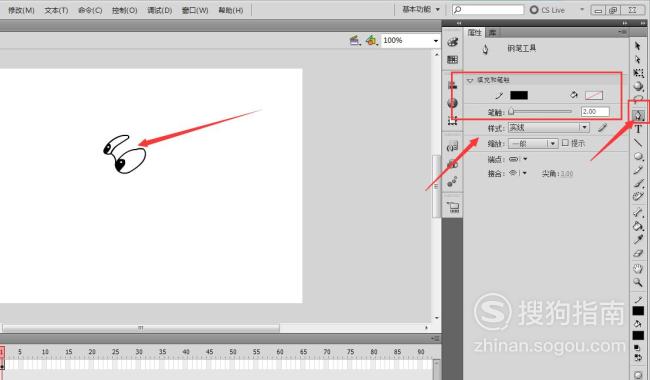The image size is (650, 380).
Task: Select the Pen tool in toolbox
Action: (638, 115)
